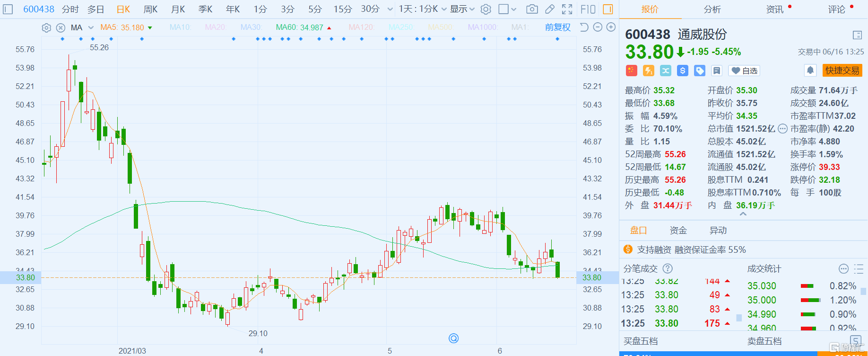Click the blue event marker icon below chart

point(453,338)
